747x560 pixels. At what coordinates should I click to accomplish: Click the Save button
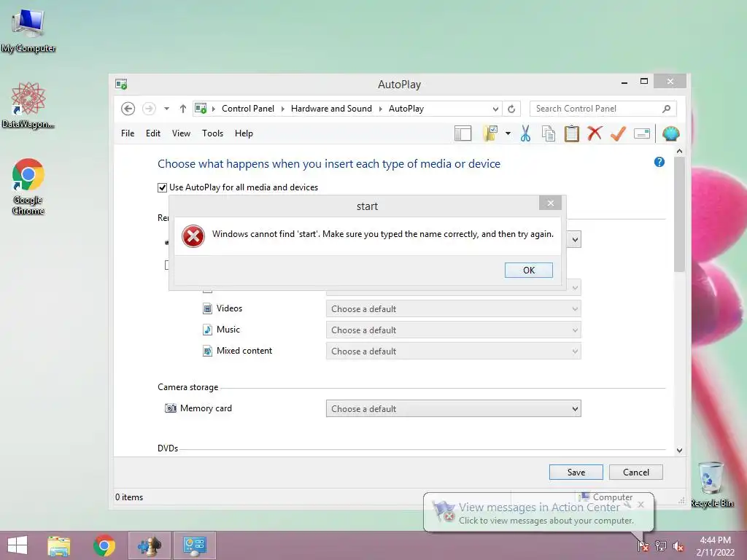tap(576, 472)
